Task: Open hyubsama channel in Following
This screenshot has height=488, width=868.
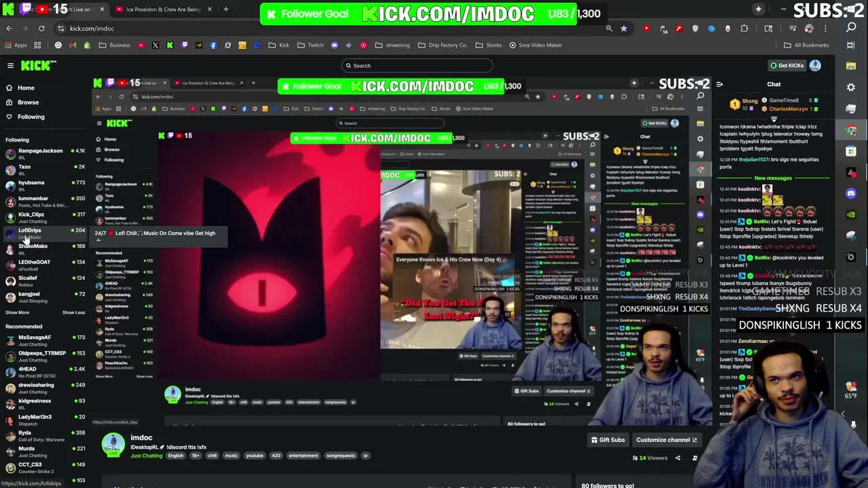Action: click(45, 185)
